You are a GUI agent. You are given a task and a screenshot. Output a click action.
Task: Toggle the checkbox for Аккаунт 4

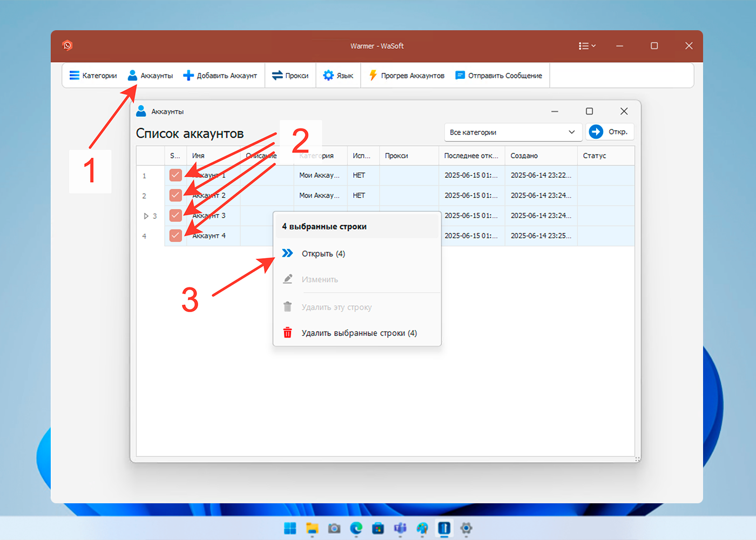(175, 235)
